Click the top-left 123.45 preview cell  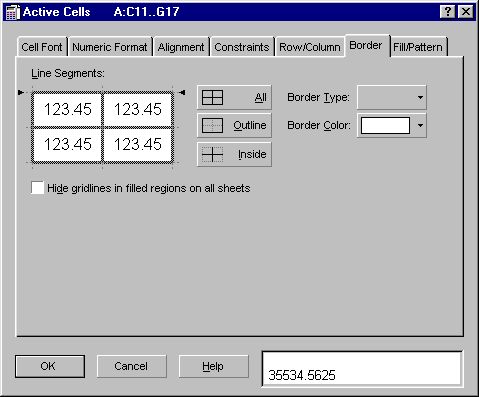pos(67,109)
